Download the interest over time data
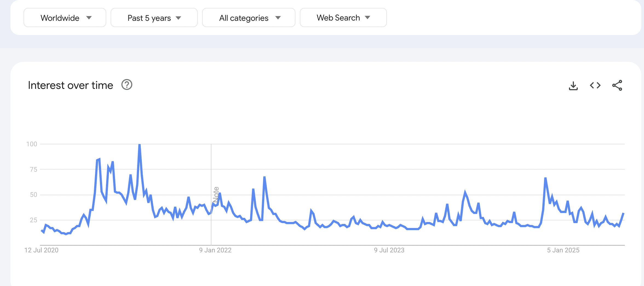Viewport: 644px width, 286px height. 573,86
